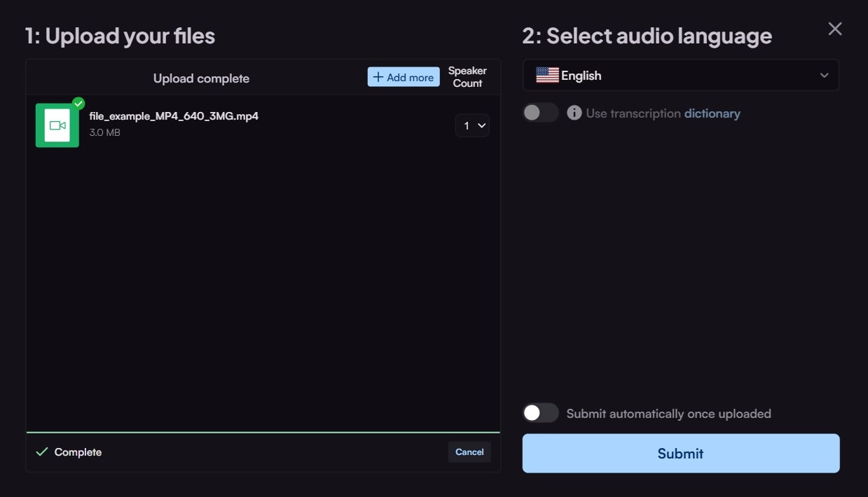
Task: Click the Upload complete header text
Action: (201, 78)
